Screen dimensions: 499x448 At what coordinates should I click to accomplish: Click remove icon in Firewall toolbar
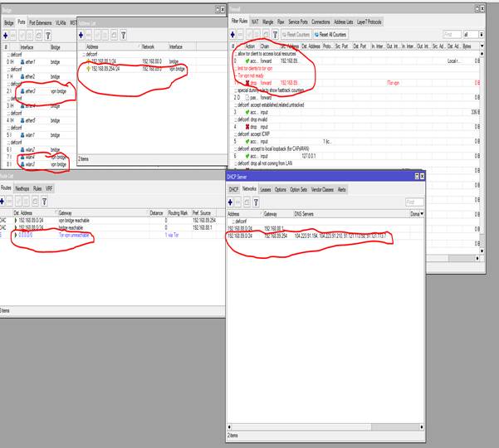241,34
